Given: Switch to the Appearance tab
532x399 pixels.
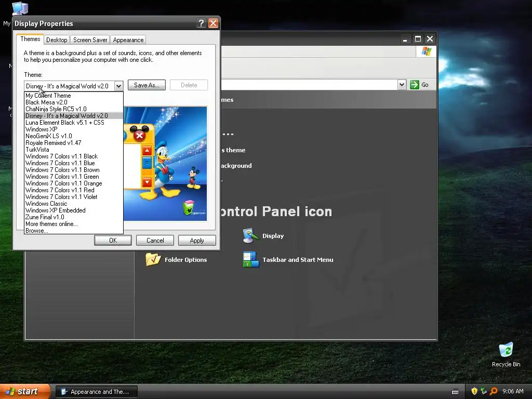Looking at the screenshot, I should click(x=128, y=39).
